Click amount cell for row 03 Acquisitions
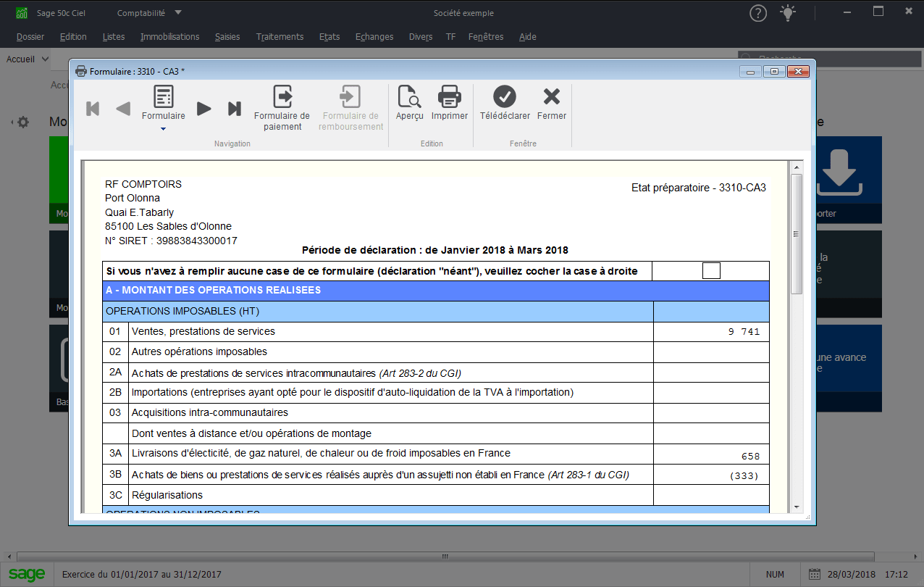The width and height of the screenshot is (924, 587). [711, 413]
